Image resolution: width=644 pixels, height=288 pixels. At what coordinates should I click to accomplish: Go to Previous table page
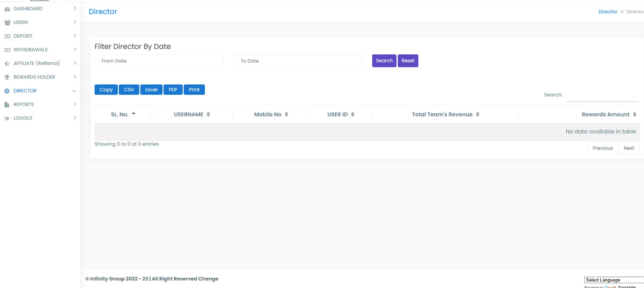(603, 148)
